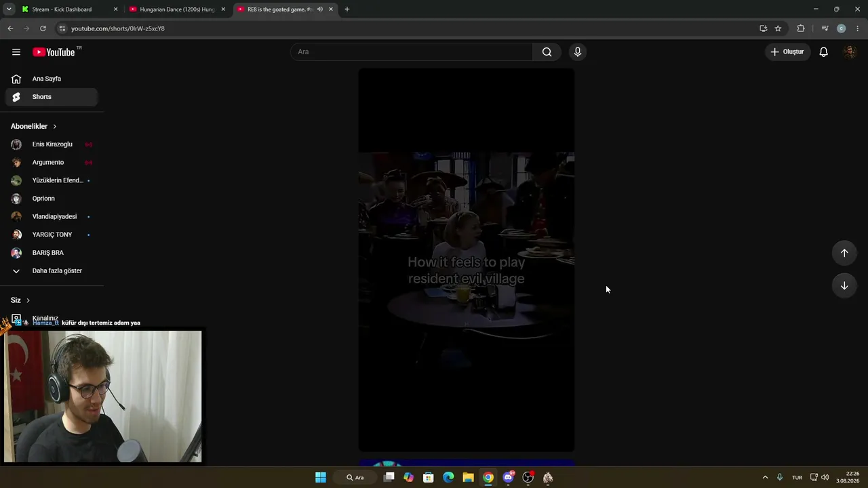Open Chrome profile C avatar

coord(842,28)
